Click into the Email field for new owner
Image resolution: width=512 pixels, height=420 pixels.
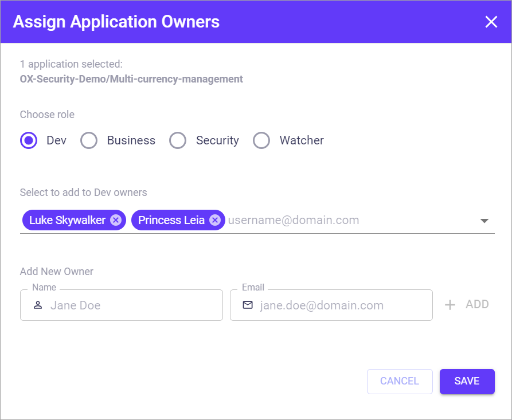tap(341, 305)
